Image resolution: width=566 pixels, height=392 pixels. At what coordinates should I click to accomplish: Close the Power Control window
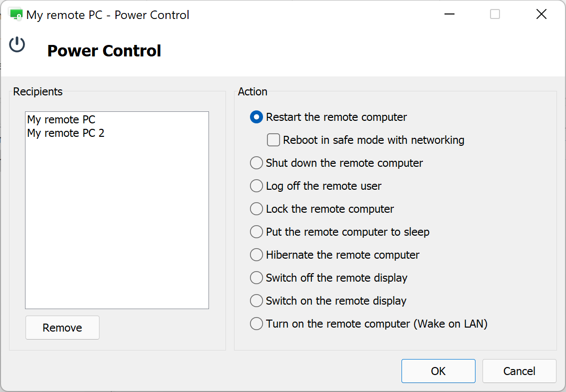tap(541, 14)
